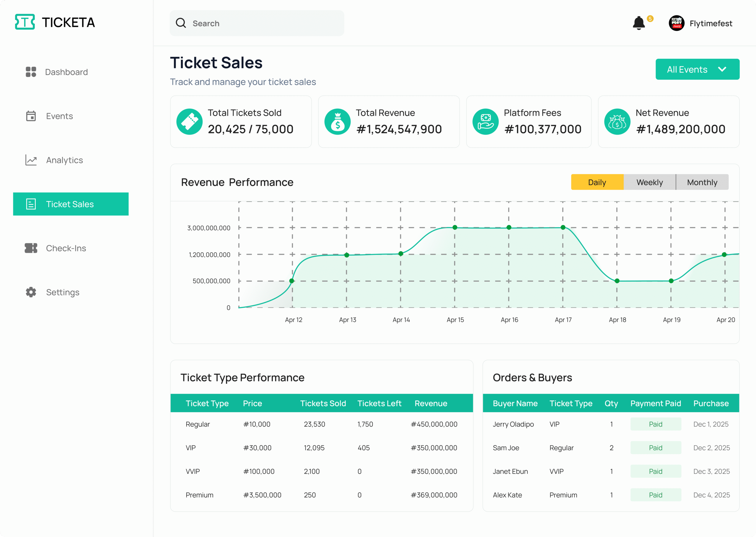Click the Tickets Left column header
Image resolution: width=756 pixels, height=537 pixels.
coord(379,403)
